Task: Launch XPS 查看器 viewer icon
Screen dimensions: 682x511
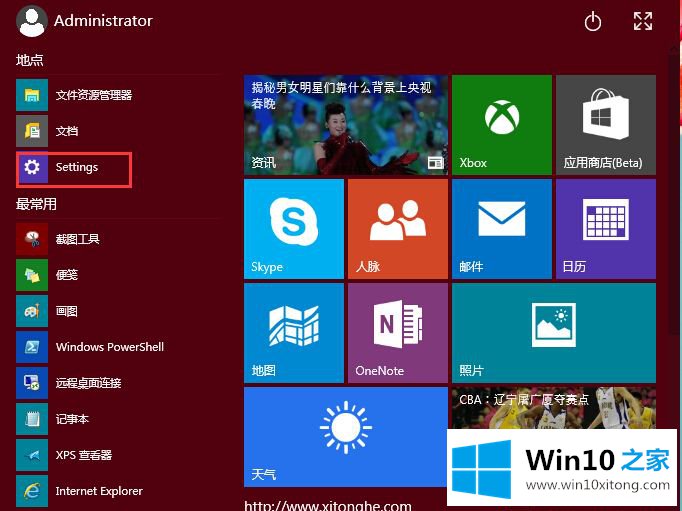Action: [x=32, y=455]
